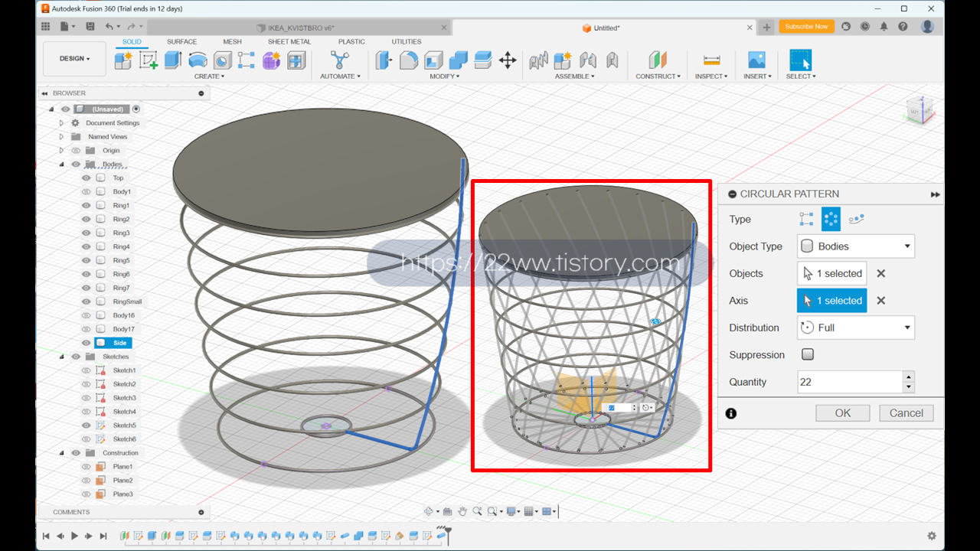Hide the Ring1 body
This screenshot has width=980, height=551.
(x=86, y=206)
